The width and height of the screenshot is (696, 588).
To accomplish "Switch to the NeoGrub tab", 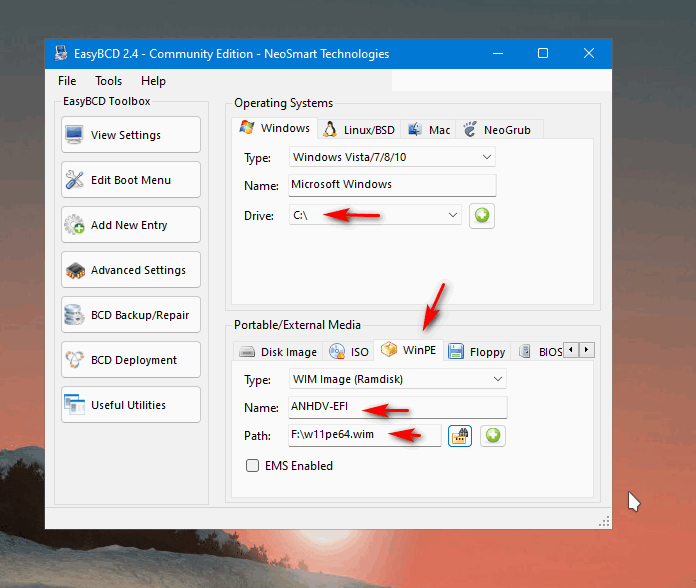I will pyautogui.click(x=498, y=130).
